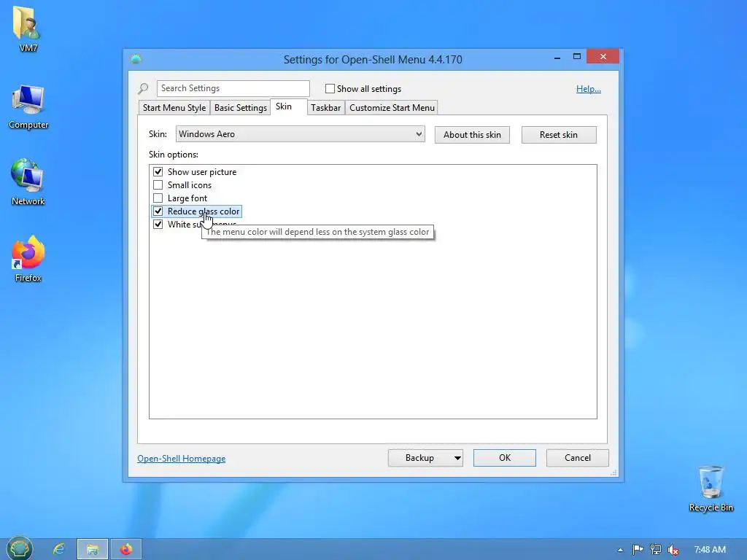The image size is (747, 560).
Task: Switch to the Start Menu Style tab
Action: 174,108
